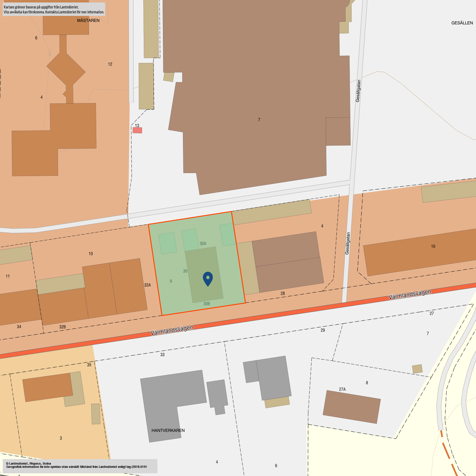Click the 32A address number
476x476 pixels.
coord(148,285)
